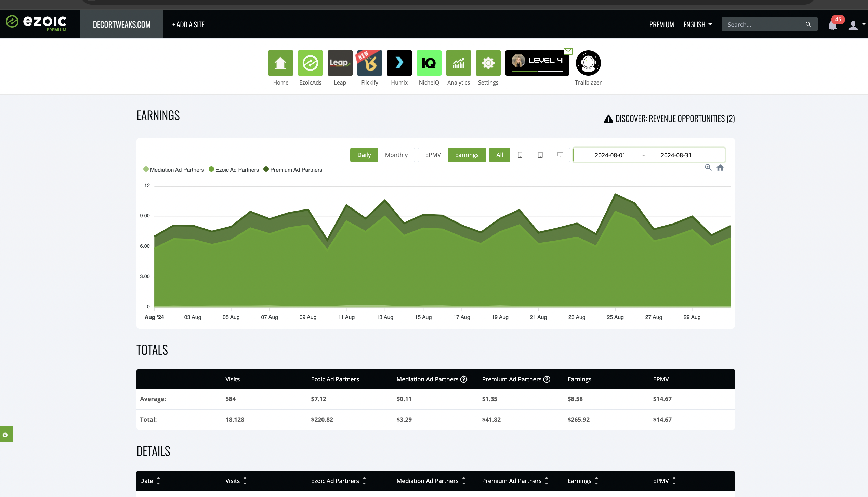Click the Ezoic Premium logo
The width and height of the screenshot is (868, 497).
click(36, 23)
